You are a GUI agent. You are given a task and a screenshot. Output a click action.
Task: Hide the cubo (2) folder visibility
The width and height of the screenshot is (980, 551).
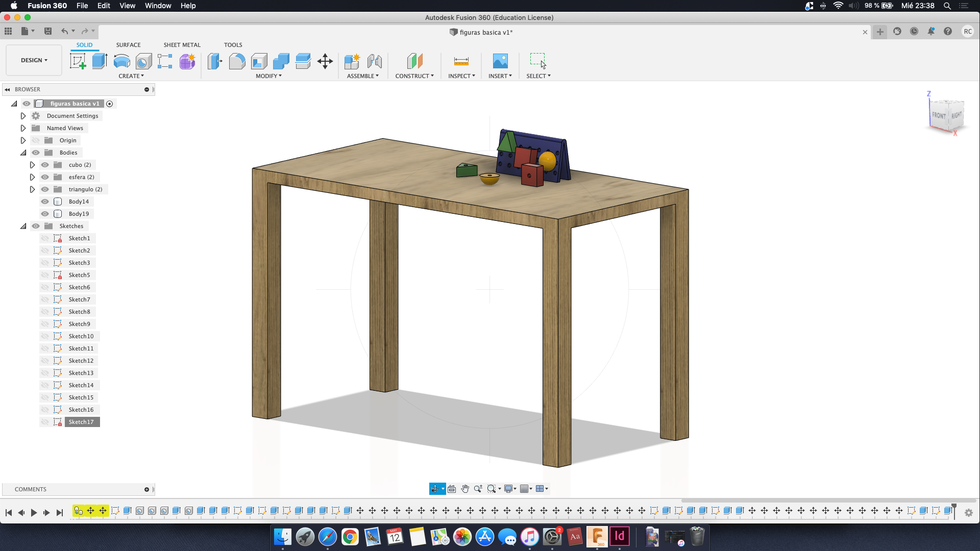click(x=45, y=165)
